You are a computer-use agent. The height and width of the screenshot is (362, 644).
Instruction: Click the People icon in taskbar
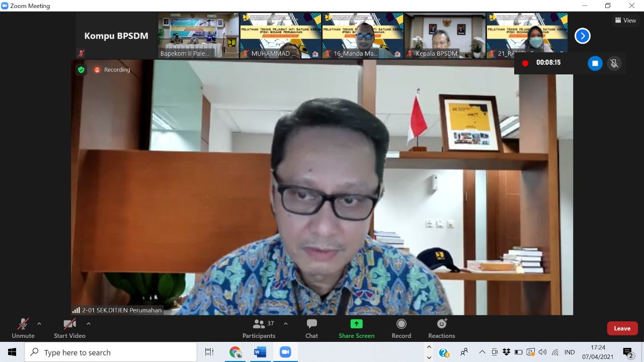coord(464,352)
